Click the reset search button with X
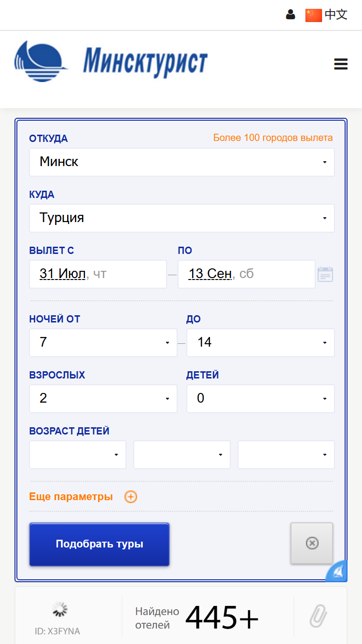This screenshot has height=644, width=362. [x=312, y=543]
